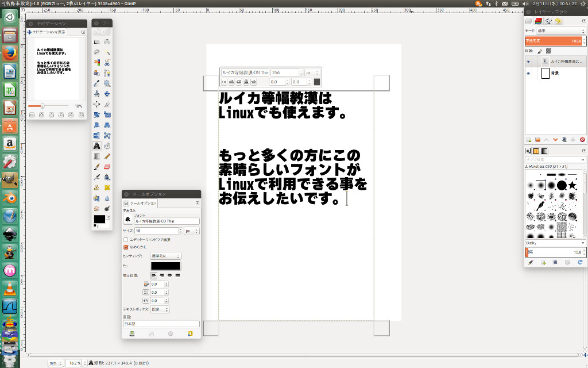588x368 pixels.
Task: Create a new layer in Layers dock
Action: (x=529, y=140)
